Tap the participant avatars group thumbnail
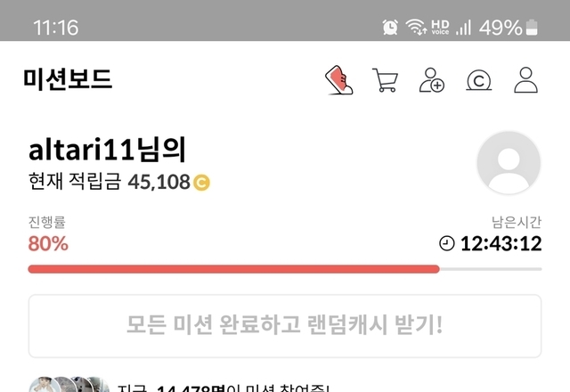 tap(69, 385)
